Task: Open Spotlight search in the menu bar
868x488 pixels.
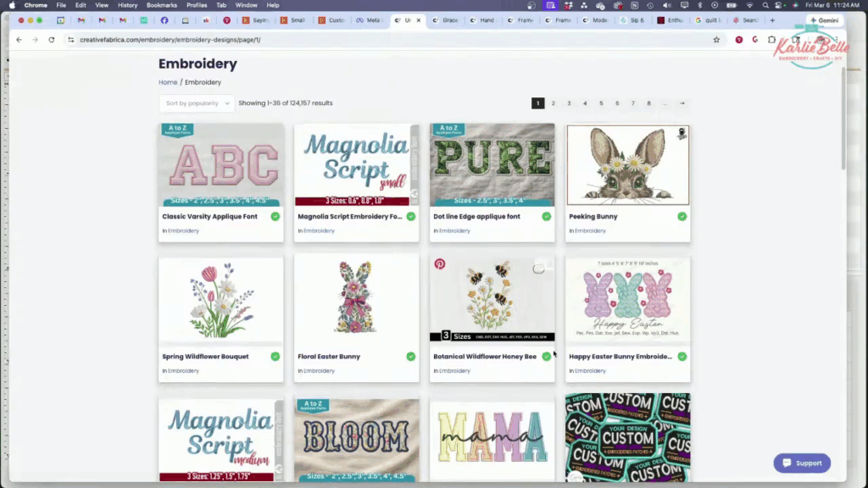Action: (765, 5)
